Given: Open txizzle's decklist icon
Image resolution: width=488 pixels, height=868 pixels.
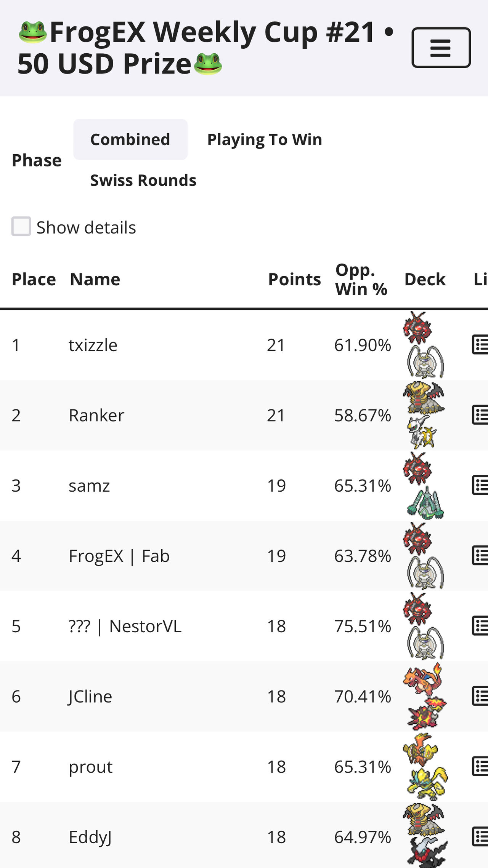Looking at the screenshot, I should coord(480,345).
